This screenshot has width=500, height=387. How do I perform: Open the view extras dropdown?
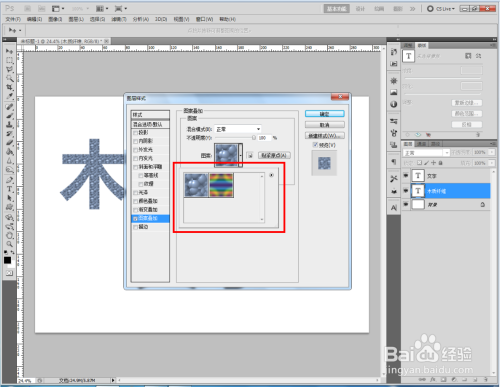click(x=58, y=9)
